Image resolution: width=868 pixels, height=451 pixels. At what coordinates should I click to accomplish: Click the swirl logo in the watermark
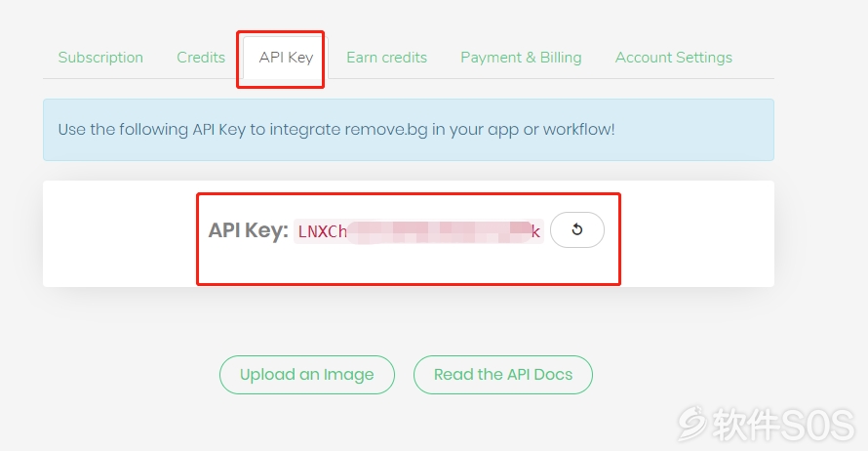coord(692,424)
